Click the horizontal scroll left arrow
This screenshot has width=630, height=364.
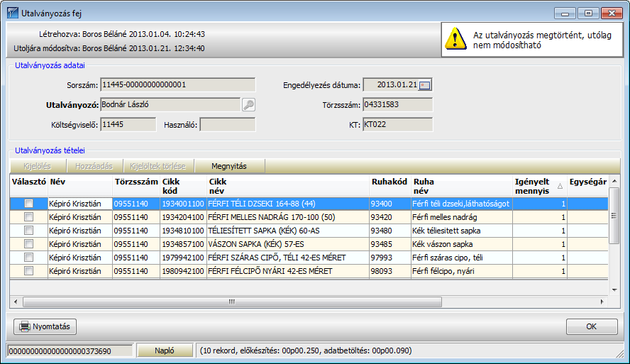16,302
